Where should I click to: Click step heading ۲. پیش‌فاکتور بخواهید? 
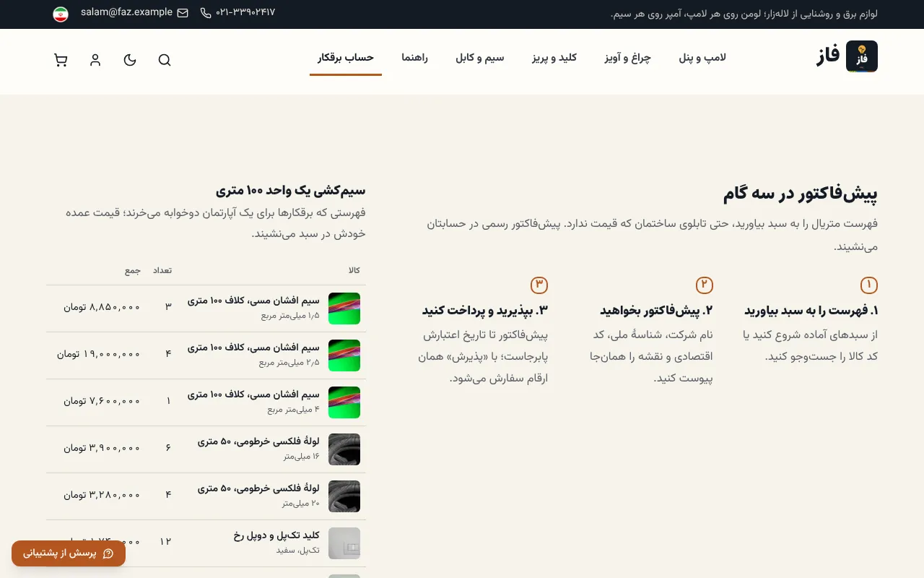pos(656,311)
